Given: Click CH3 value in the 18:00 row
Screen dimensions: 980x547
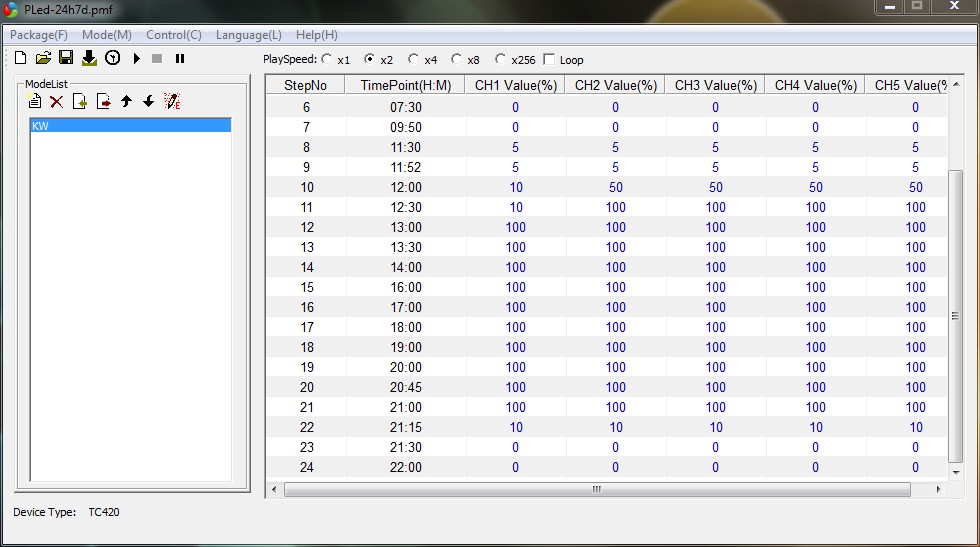Looking at the screenshot, I should coord(716,327).
